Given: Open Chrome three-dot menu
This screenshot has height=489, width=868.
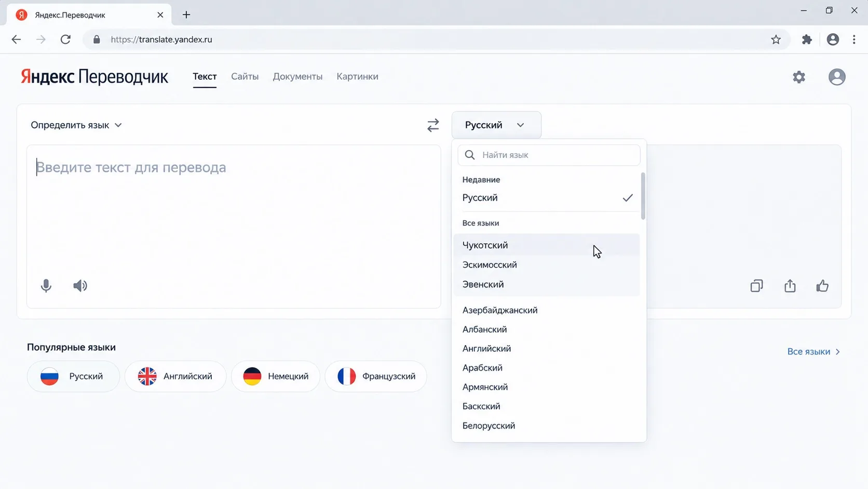Looking at the screenshot, I should pos(854,39).
